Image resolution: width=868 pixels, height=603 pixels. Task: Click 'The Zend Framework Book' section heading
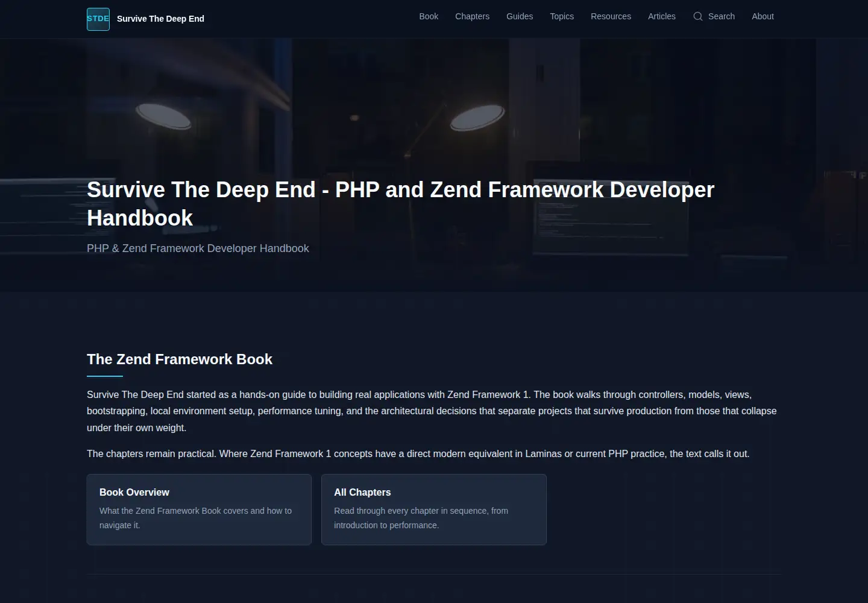click(x=180, y=359)
